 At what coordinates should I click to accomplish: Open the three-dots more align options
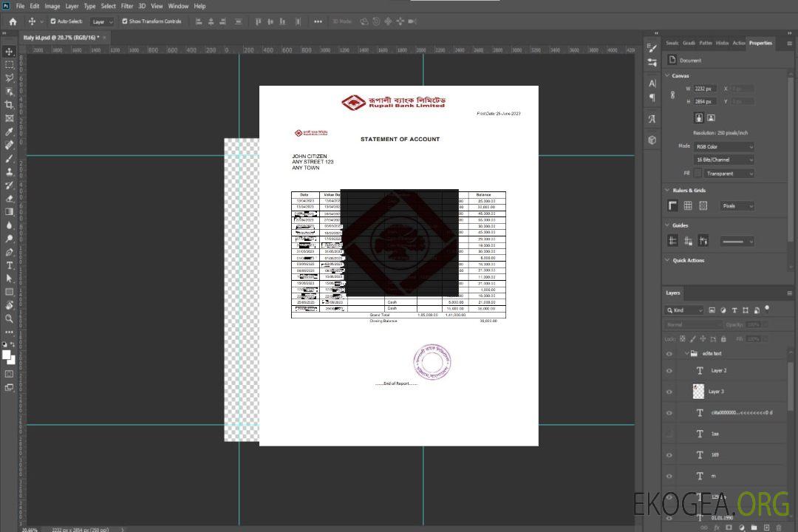[x=318, y=21]
